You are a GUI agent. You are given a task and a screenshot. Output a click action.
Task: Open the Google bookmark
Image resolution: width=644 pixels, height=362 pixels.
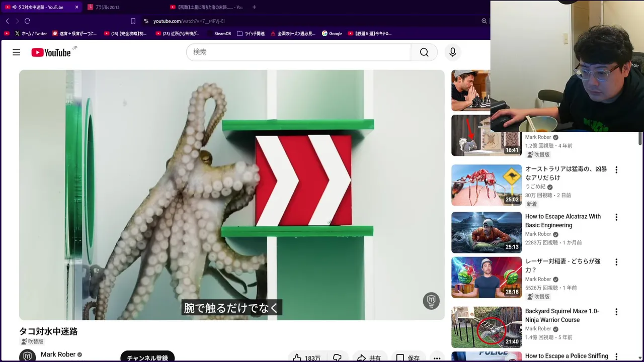332,34
